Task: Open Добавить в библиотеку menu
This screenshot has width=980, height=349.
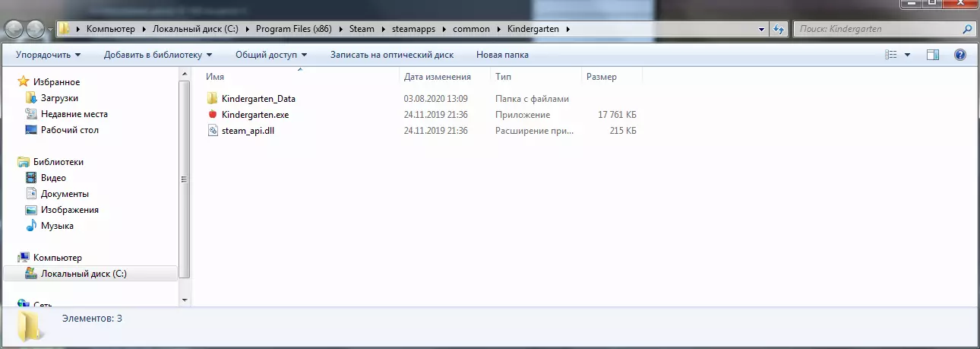Action: point(158,55)
